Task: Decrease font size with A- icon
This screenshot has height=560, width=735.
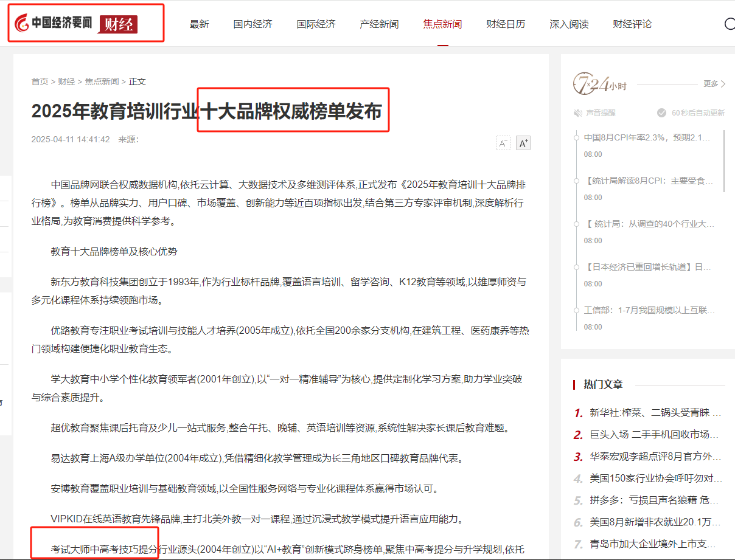Action: click(x=503, y=143)
